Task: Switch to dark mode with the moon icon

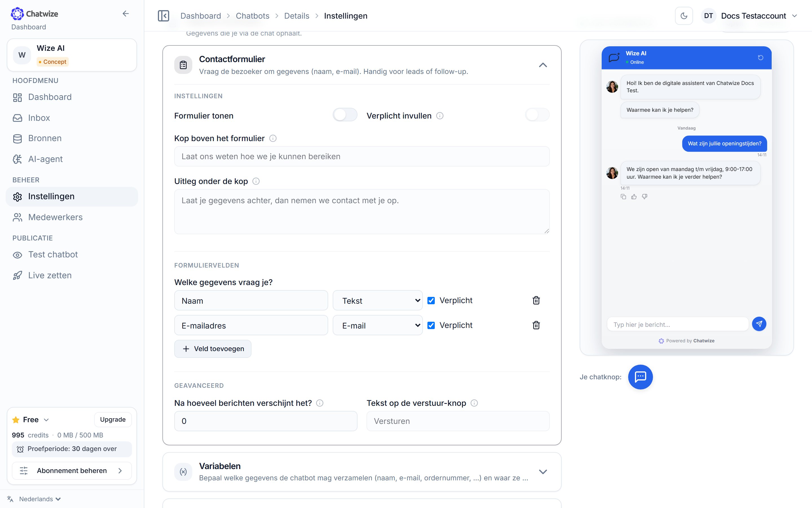Action: (x=684, y=16)
